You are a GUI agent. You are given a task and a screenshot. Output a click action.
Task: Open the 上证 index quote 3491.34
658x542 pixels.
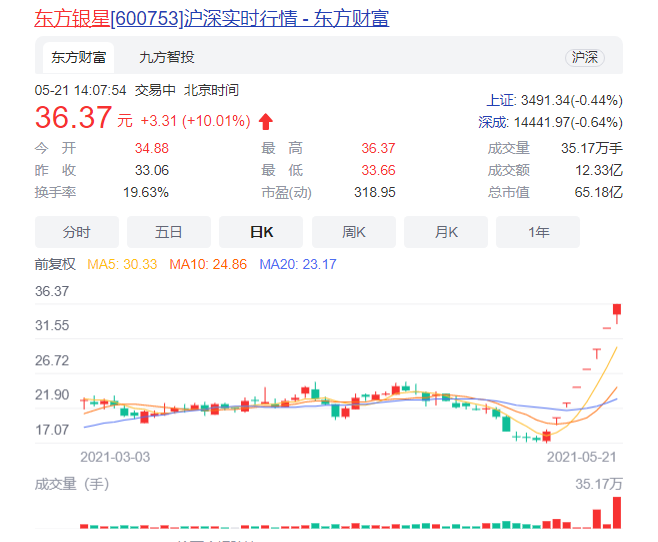[x=554, y=101]
